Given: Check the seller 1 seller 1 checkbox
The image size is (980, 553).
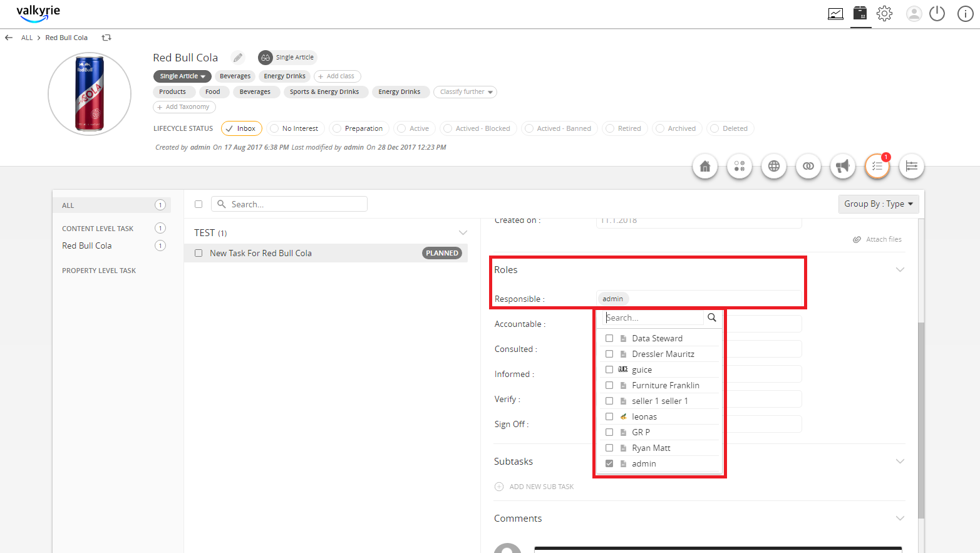Looking at the screenshot, I should point(609,401).
